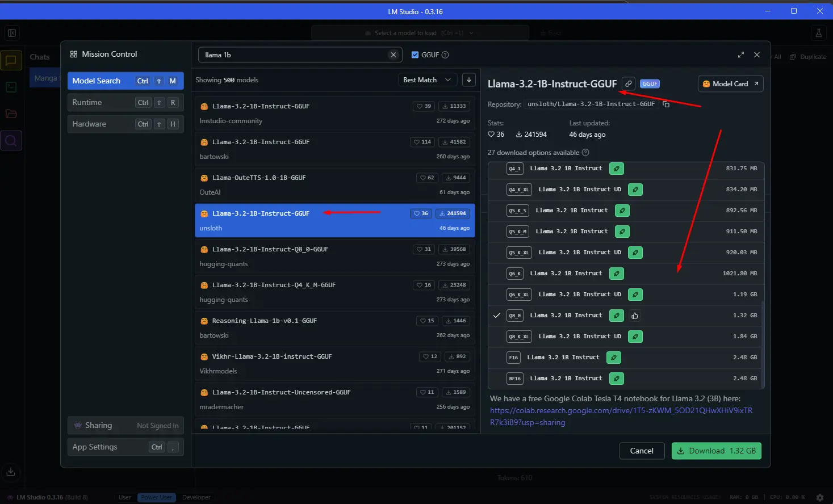Copy the unsloth repository name

tap(667, 104)
